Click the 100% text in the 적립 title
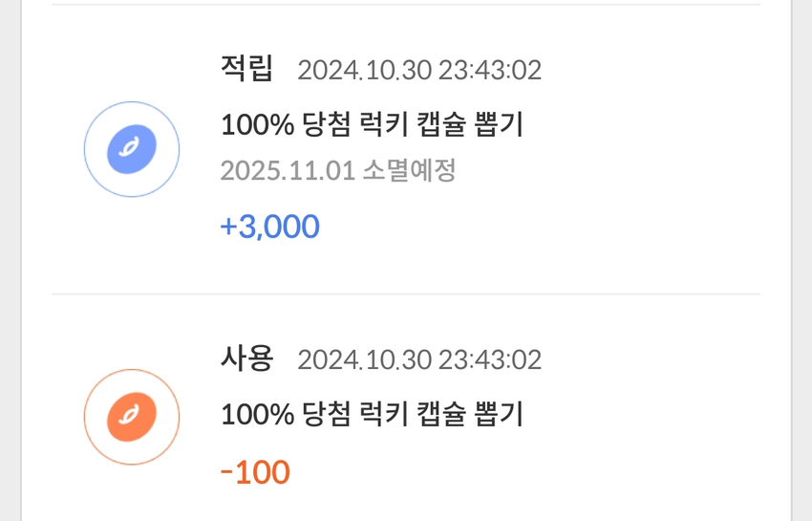 click(257, 124)
